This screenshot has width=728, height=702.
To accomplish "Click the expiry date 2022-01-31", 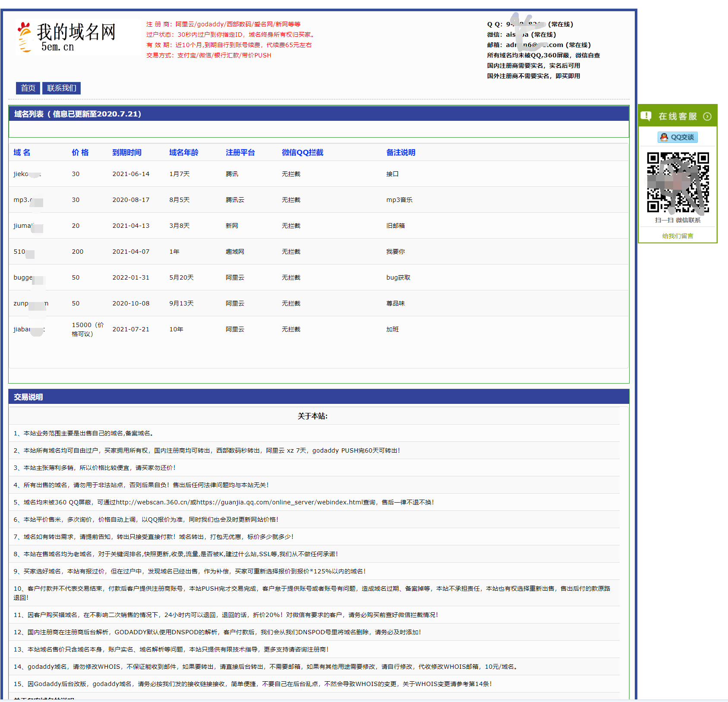I will click(x=131, y=277).
